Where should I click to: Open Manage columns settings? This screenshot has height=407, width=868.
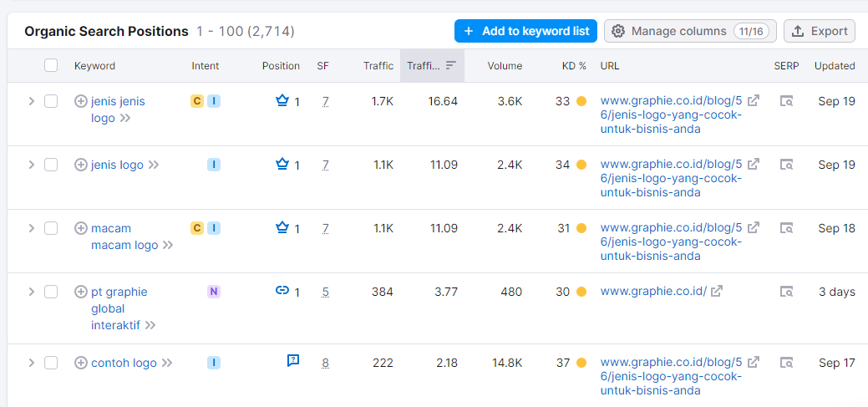tap(690, 31)
